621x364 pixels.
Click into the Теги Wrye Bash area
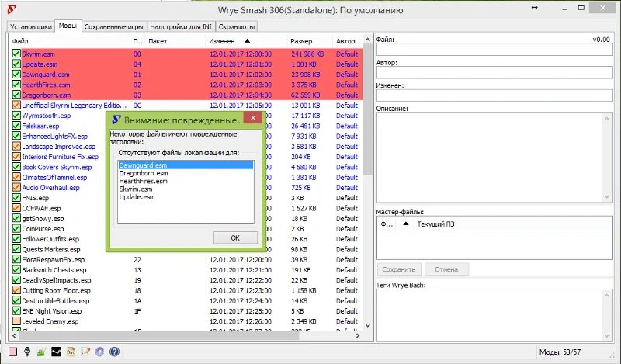tap(490, 315)
